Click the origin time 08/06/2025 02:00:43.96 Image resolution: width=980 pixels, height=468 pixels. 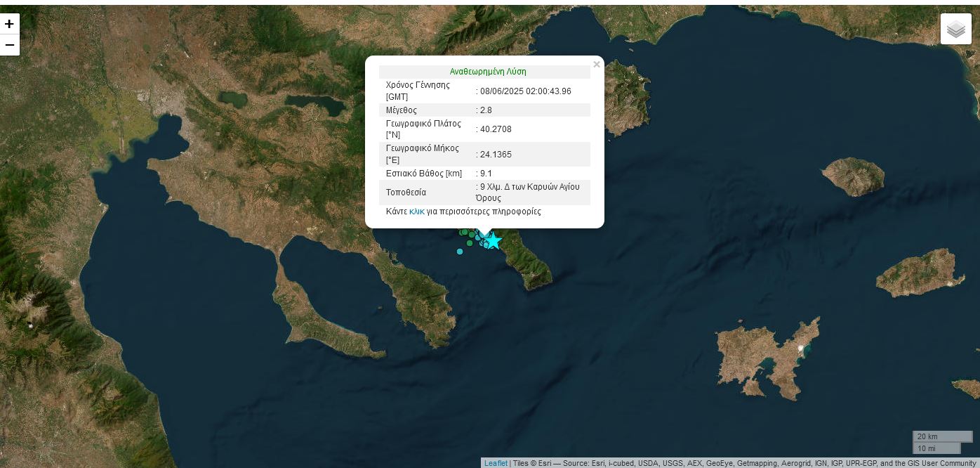[525, 91]
